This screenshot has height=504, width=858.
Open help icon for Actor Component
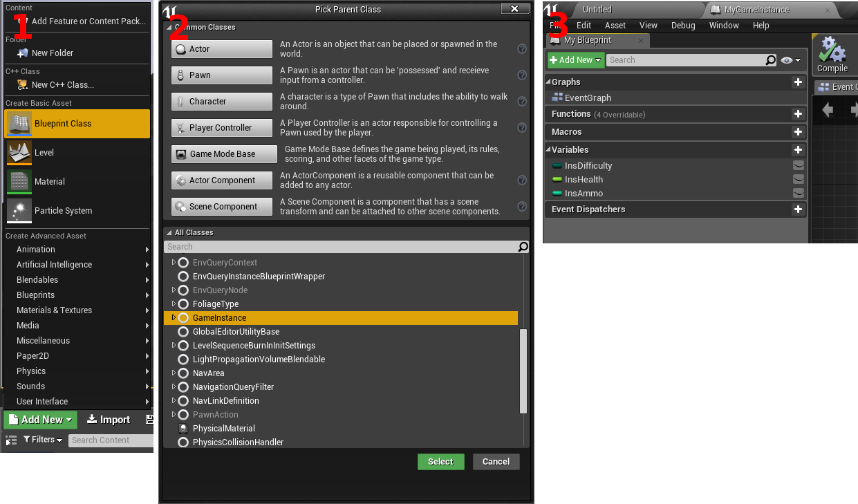click(x=522, y=180)
